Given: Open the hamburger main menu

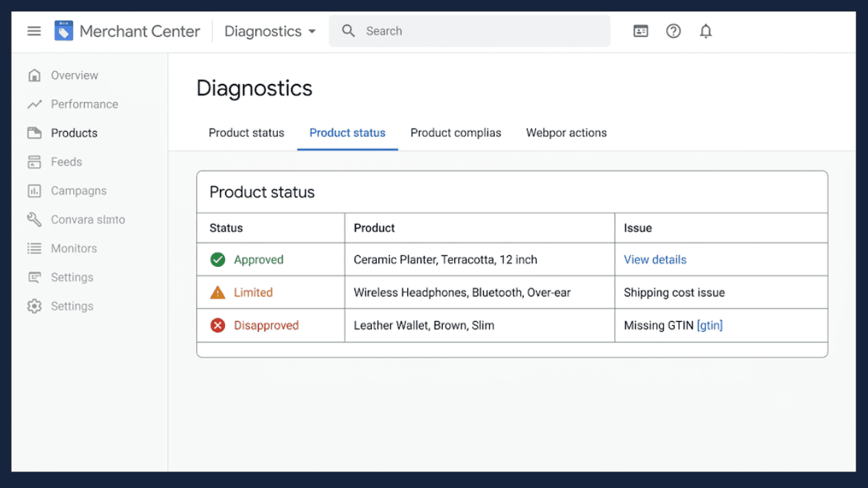Looking at the screenshot, I should 34,31.
